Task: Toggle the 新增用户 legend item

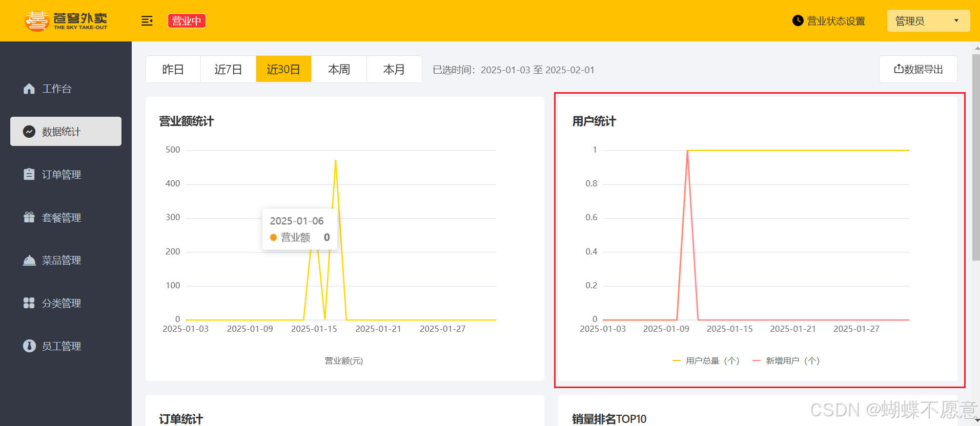Action: (x=786, y=361)
